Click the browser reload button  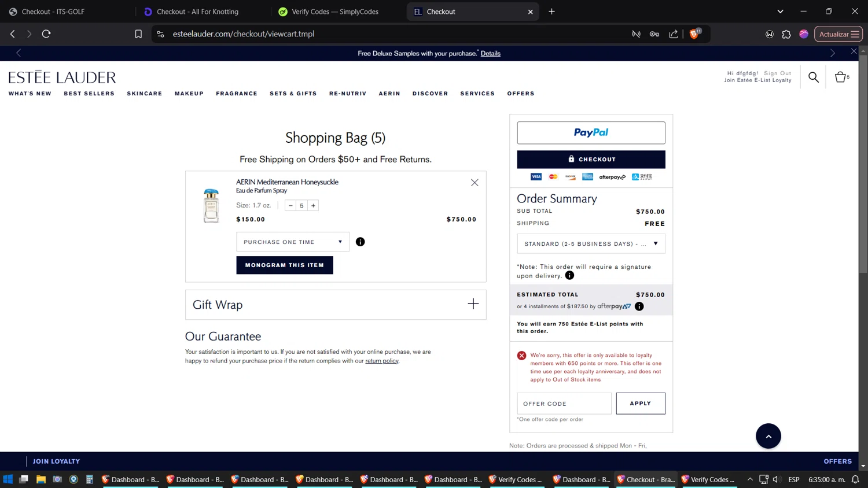pos(46,34)
